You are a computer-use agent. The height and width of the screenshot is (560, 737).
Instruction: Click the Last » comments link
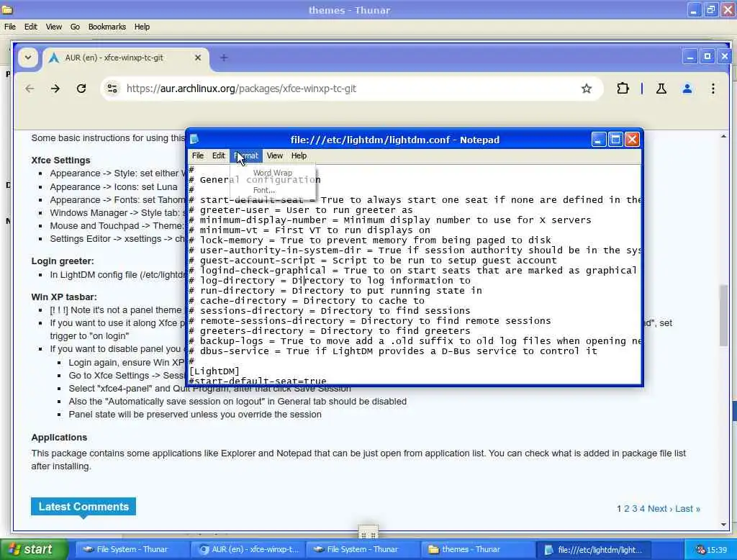(687, 509)
